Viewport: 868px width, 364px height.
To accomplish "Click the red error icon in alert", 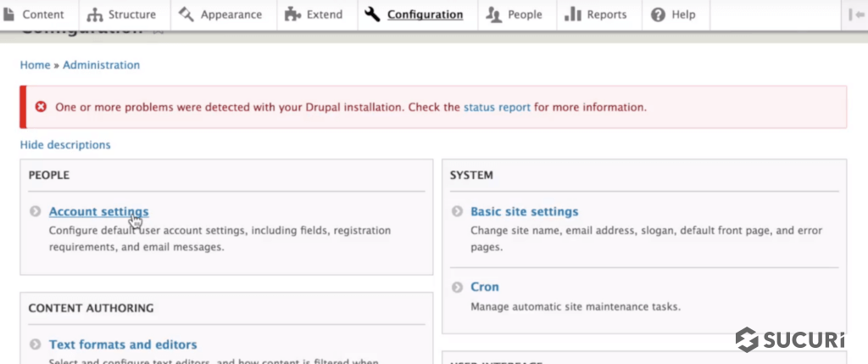I will (x=41, y=107).
